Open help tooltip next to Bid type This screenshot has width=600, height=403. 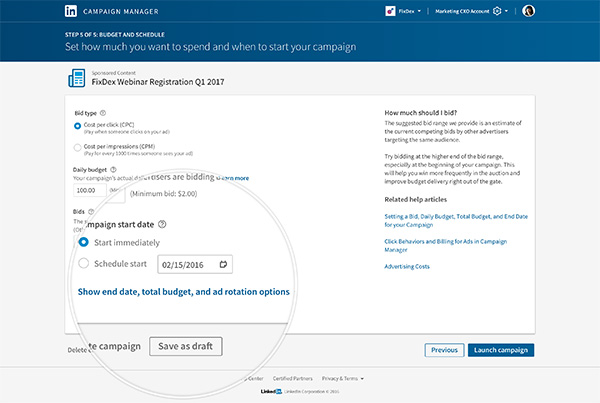(x=103, y=113)
